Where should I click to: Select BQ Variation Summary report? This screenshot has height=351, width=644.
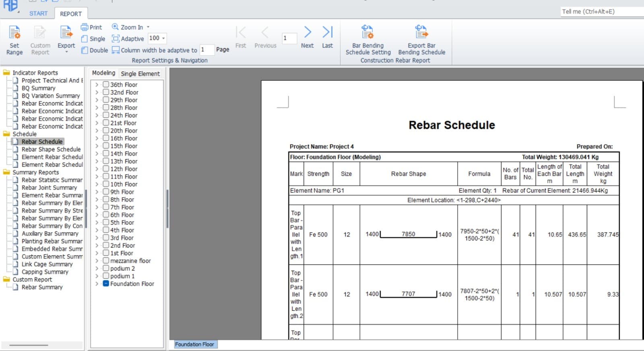51,96
